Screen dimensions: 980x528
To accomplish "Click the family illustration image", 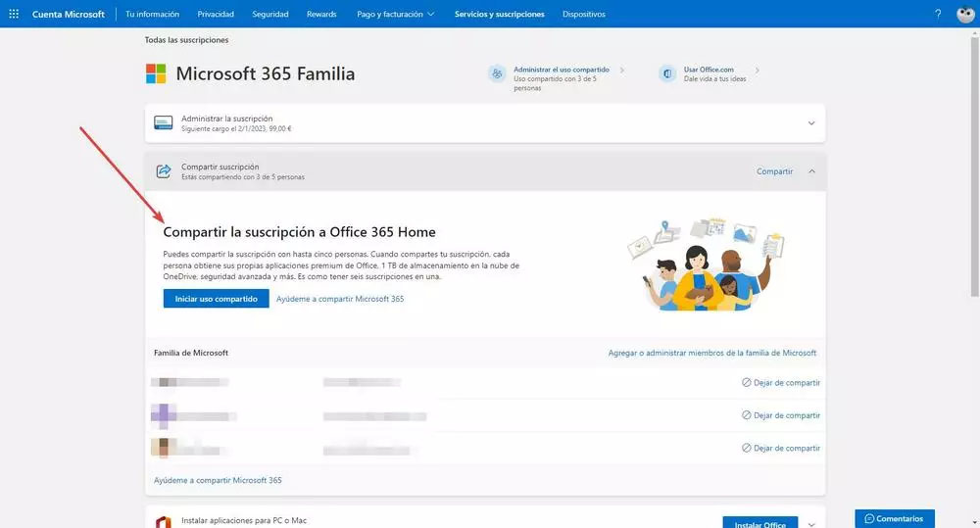I will (705, 264).
